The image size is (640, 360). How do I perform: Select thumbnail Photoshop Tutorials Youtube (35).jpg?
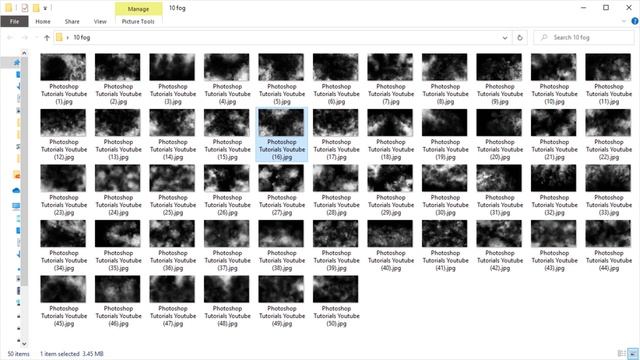pos(118,233)
